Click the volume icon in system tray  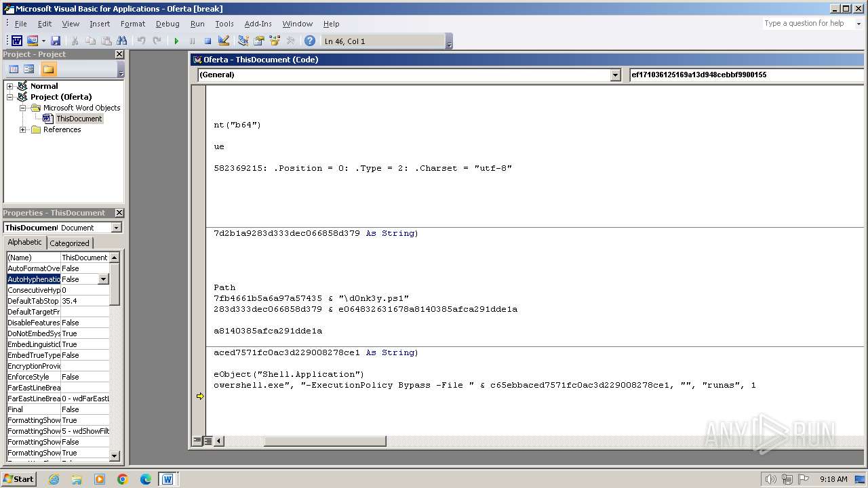point(770,479)
